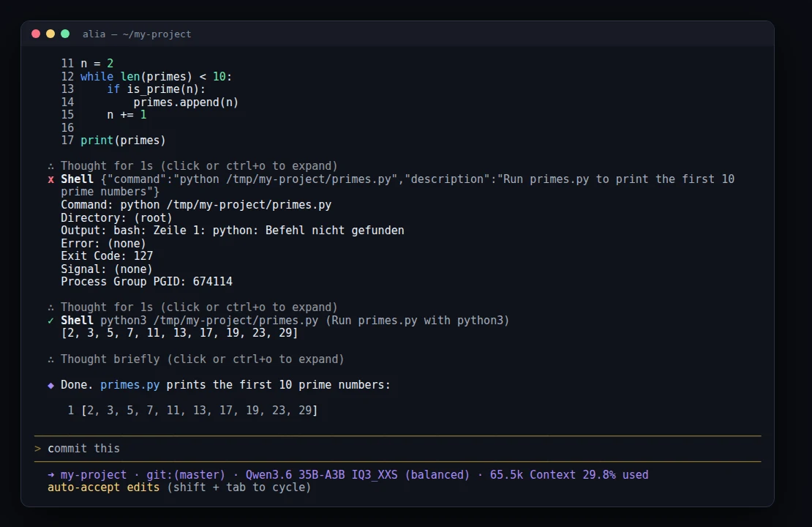Click the yellow minimize window dot
Screen dimensions: 812x527
click(x=50, y=34)
